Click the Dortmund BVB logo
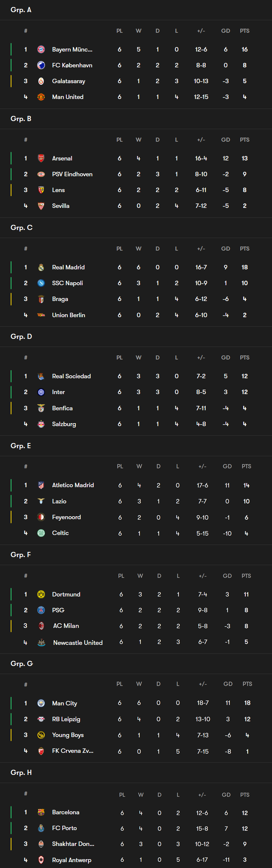The image size is (272, 868). coord(41,594)
